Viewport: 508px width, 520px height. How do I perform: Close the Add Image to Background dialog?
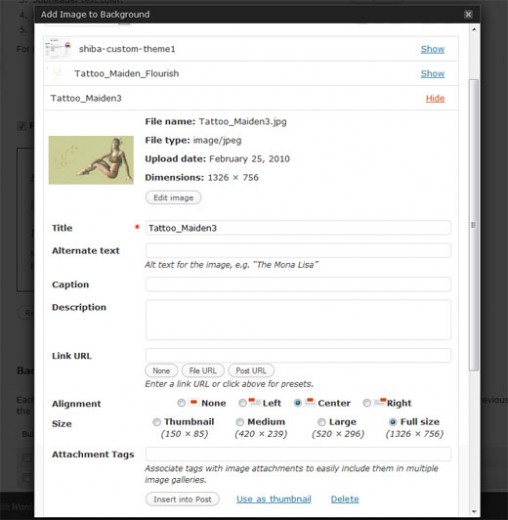click(468, 14)
